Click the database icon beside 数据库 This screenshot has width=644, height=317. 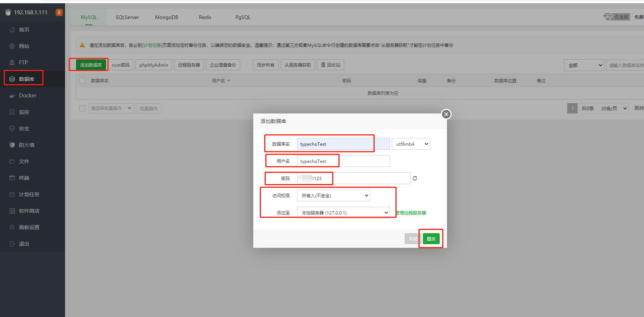coord(12,79)
